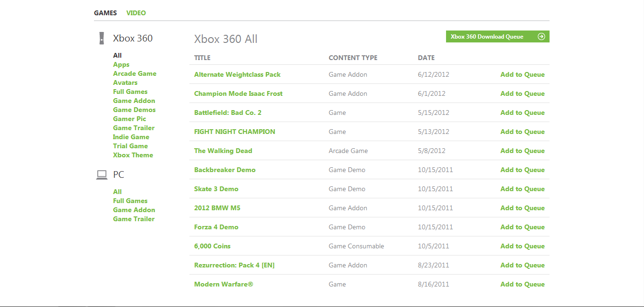Open Rezurrection: Pack 4 [EN] title
Viewport: 644px width, 307px height.
click(234, 265)
